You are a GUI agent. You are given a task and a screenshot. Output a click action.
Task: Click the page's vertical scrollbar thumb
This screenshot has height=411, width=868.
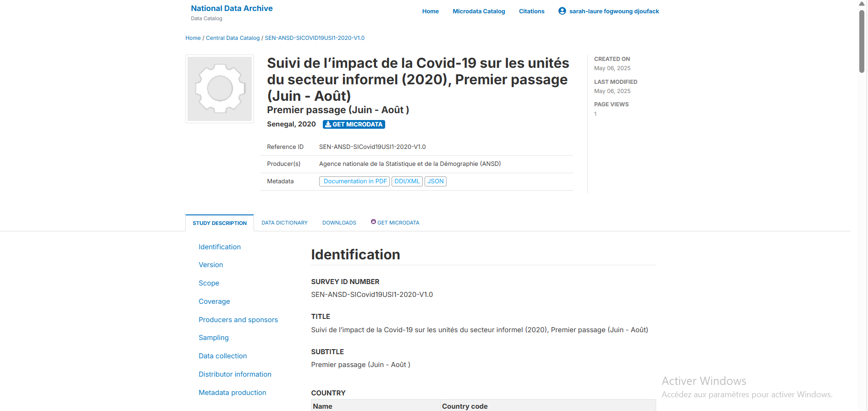click(862, 41)
